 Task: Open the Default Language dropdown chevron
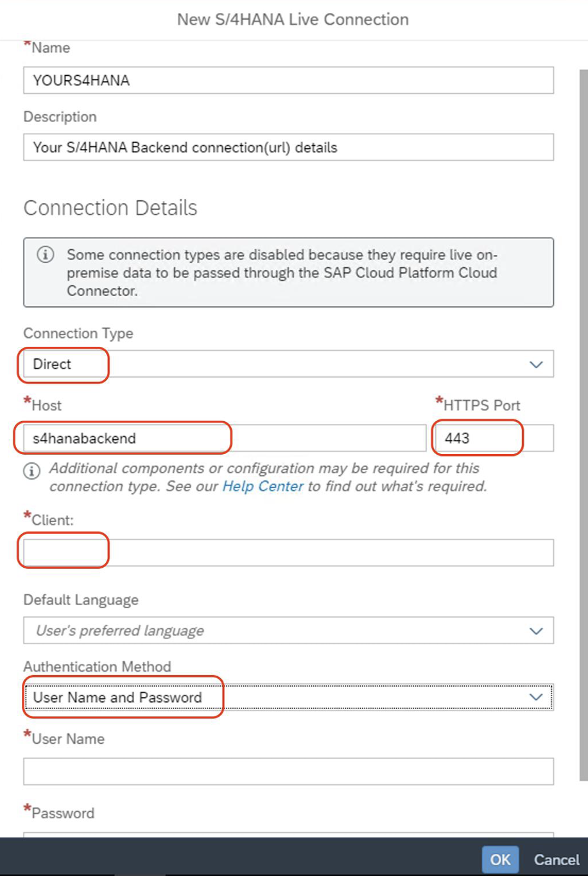click(536, 631)
